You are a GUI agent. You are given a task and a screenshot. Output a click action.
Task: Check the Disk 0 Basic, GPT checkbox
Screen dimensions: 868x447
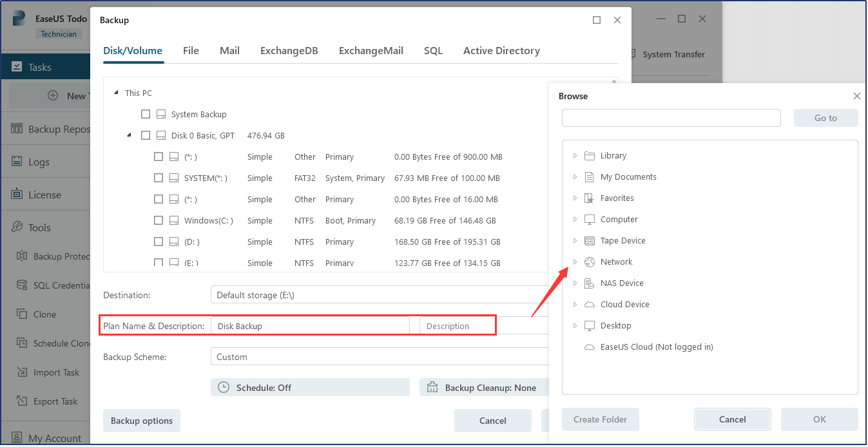click(x=145, y=135)
